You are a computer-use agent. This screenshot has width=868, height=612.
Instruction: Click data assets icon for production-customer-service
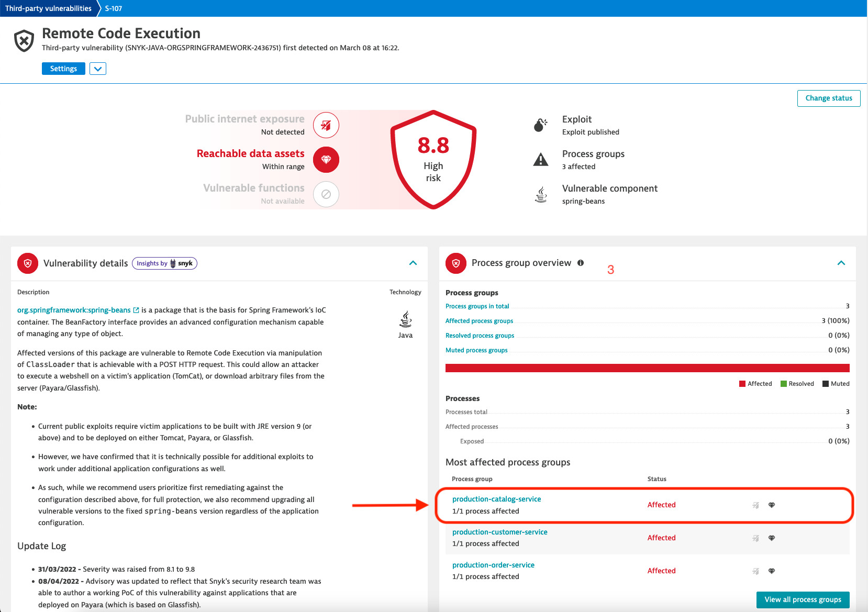[771, 538]
